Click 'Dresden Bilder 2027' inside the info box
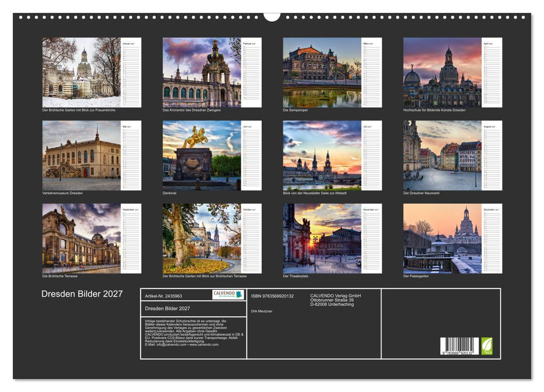This screenshot has width=544, height=392. (167, 309)
